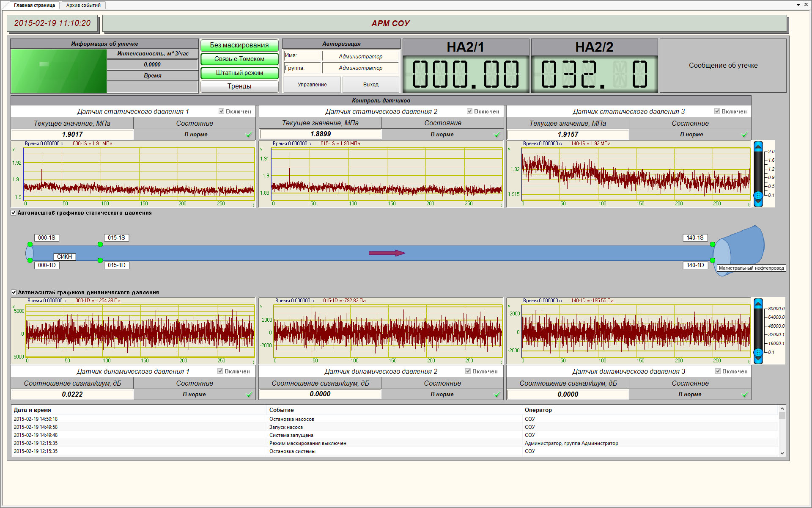The image size is (812, 508).
Task: Click the status check mark of dynamic sensor 1
Action: tap(249, 395)
